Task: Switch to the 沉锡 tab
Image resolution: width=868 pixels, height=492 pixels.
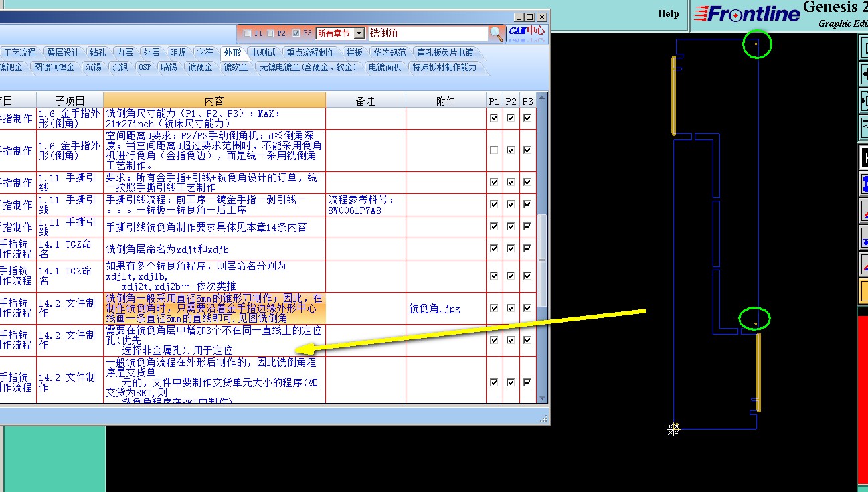Action: pos(93,67)
